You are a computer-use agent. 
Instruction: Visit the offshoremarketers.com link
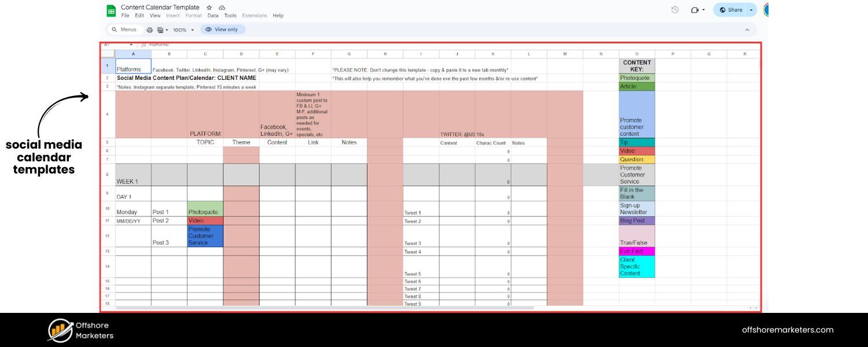(788, 330)
